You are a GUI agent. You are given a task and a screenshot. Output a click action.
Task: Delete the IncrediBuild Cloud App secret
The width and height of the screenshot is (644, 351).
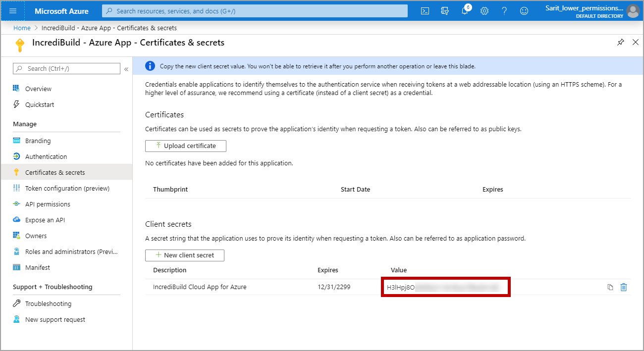(x=624, y=287)
